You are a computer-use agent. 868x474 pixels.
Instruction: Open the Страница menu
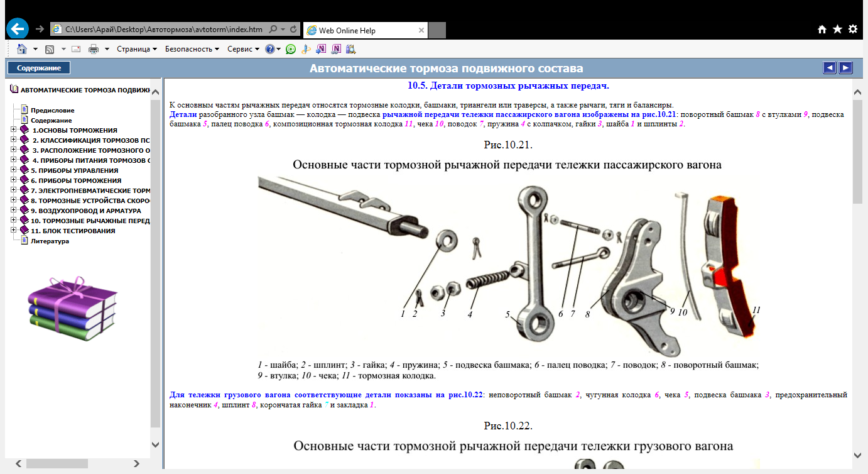pyautogui.click(x=136, y=49)
